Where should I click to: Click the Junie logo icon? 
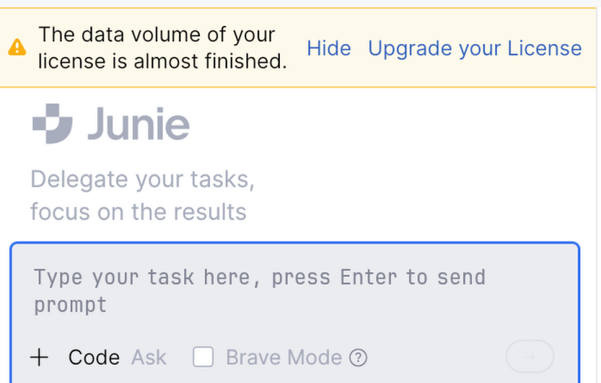click(53, 123)
